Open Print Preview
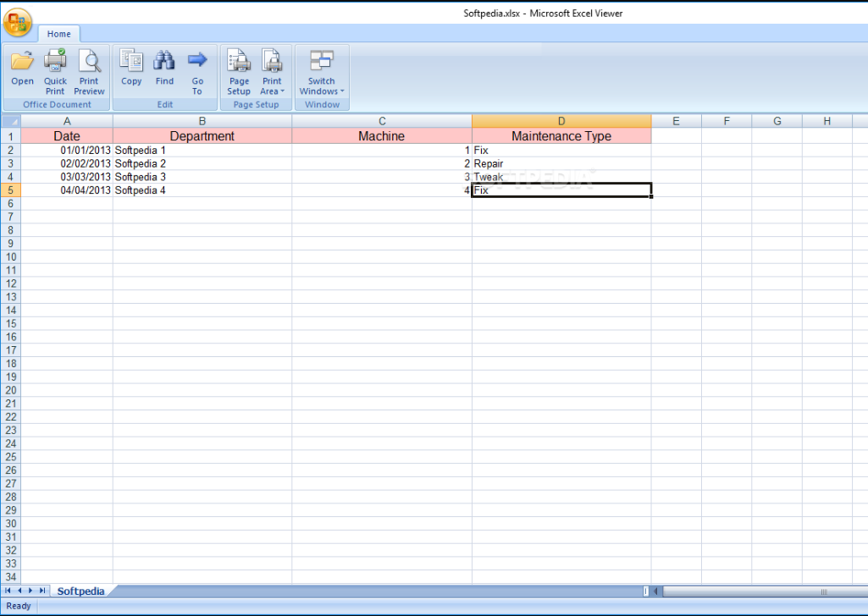This screenshot has height=616, width=868. tap(89, 69)
